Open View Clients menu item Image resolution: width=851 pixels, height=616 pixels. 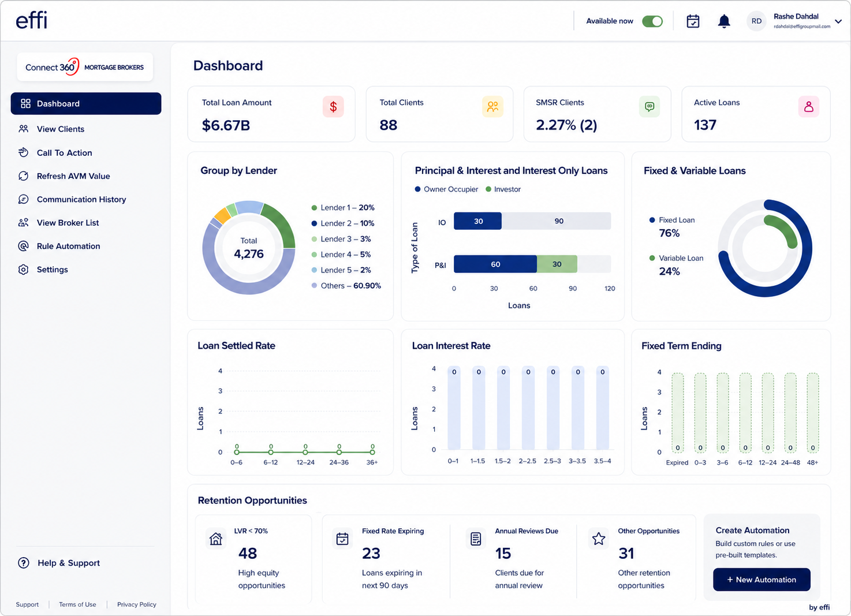(86, 129)
